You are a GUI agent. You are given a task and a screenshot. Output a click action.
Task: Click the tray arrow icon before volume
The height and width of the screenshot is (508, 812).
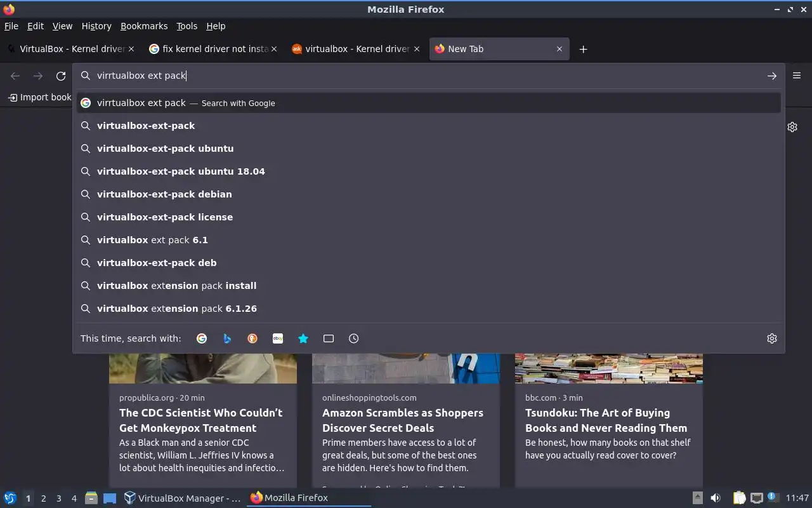tap(697, 498)
